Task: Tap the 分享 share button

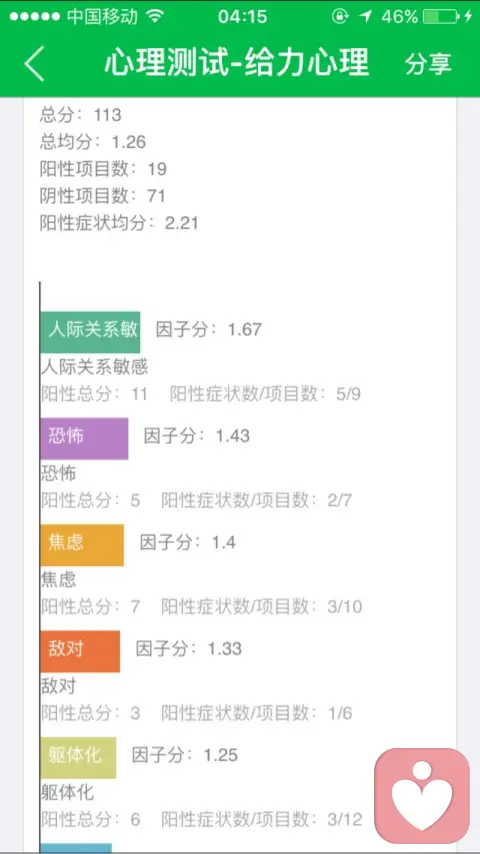Action: click(x=428, y=64)
